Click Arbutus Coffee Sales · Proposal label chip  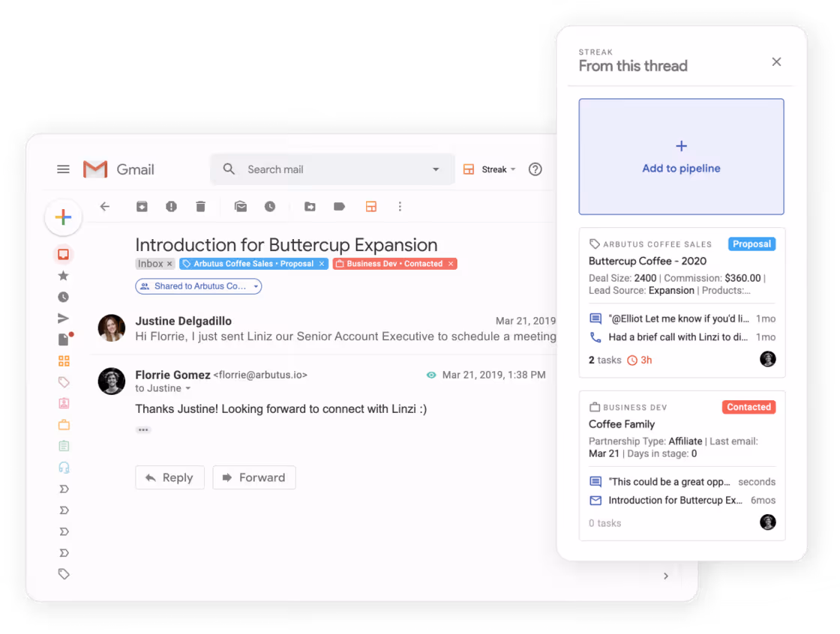pos(253,264)
